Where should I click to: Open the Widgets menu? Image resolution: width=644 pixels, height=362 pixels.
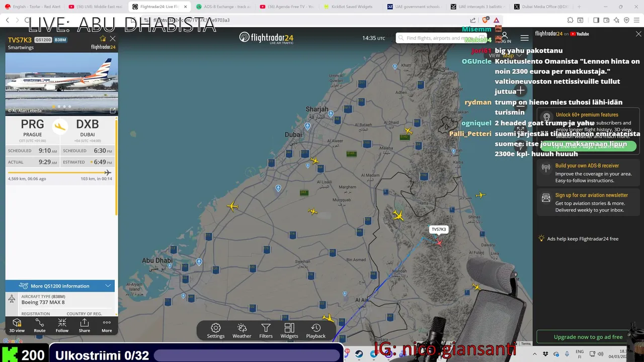coord(289,331)
